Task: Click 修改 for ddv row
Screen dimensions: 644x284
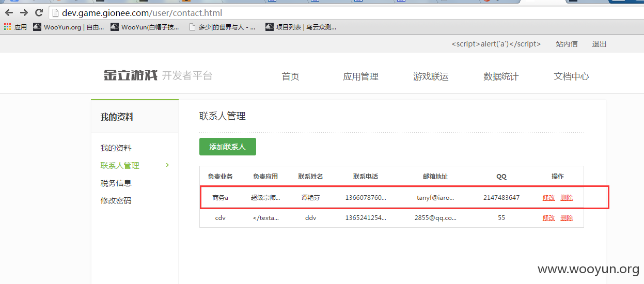Action: pos(548,218)
